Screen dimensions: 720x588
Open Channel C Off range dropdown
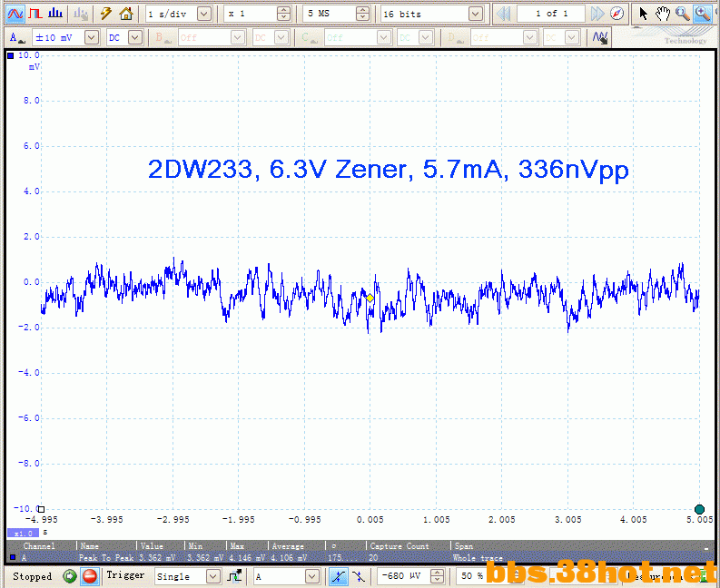pyautogui.click(x=384, y=37)
